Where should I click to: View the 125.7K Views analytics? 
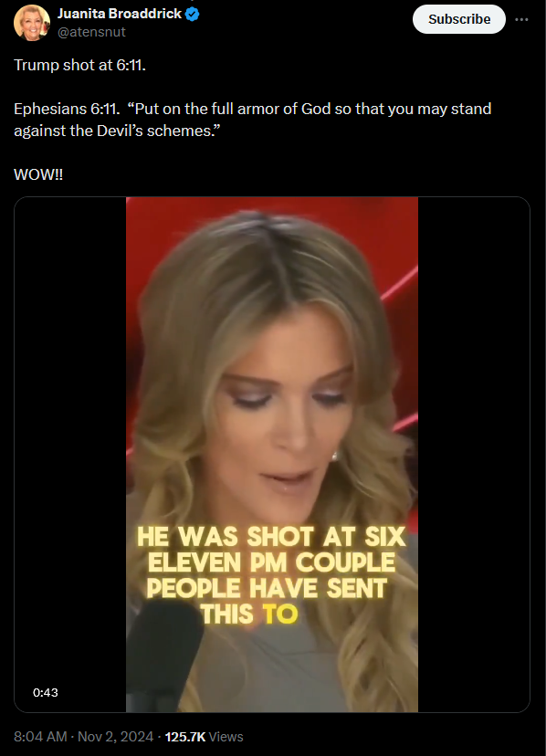(204, 736)
